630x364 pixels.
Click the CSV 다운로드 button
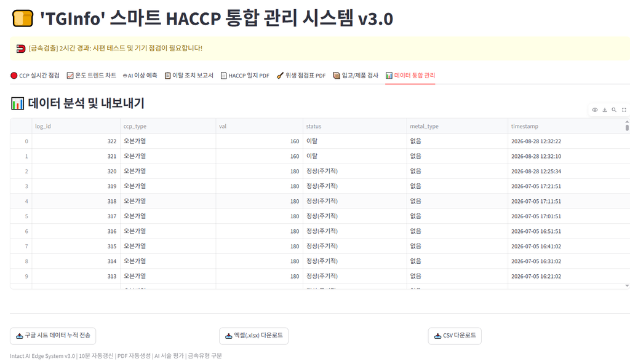(455, 336)
